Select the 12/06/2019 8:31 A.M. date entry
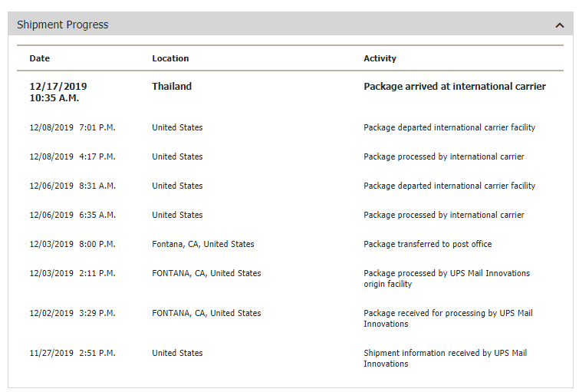The width and height of the screenshot is (579, 392). [72, 186]
